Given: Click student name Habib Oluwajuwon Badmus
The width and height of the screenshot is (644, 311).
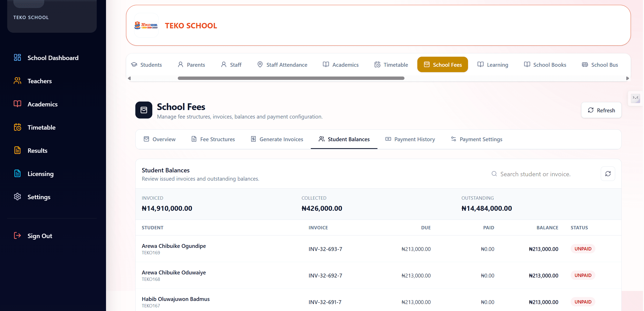Looking at the screenshot, I should (x=176, y=299).
